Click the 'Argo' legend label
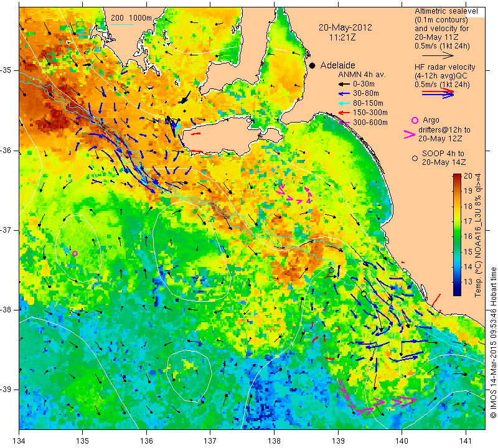498x448 pixels. (x=431, y=120)
